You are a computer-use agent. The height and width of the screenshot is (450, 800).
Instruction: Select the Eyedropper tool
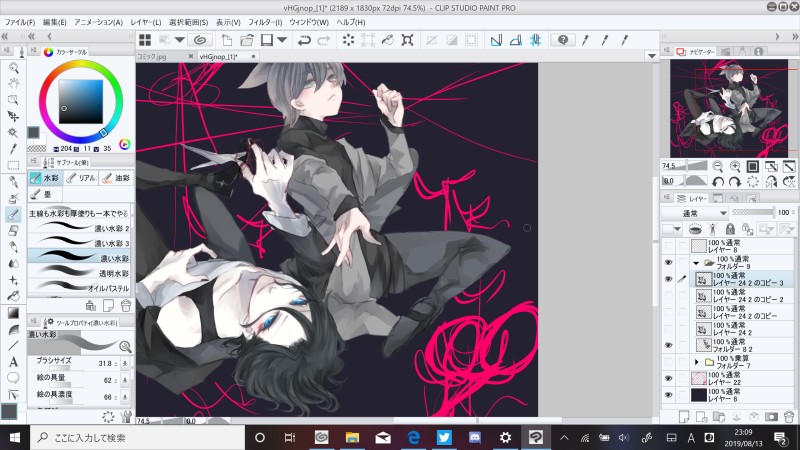pos(13,148)
